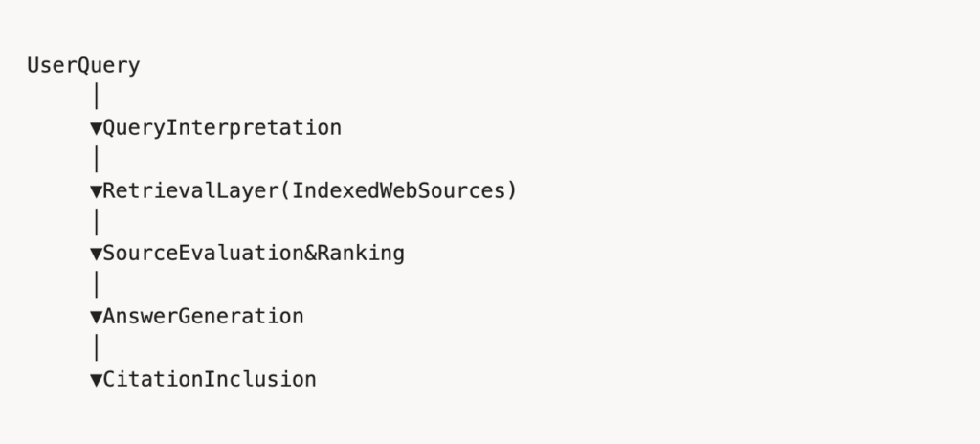Click the connector line below UserQuery

click(x=96, y=97)
